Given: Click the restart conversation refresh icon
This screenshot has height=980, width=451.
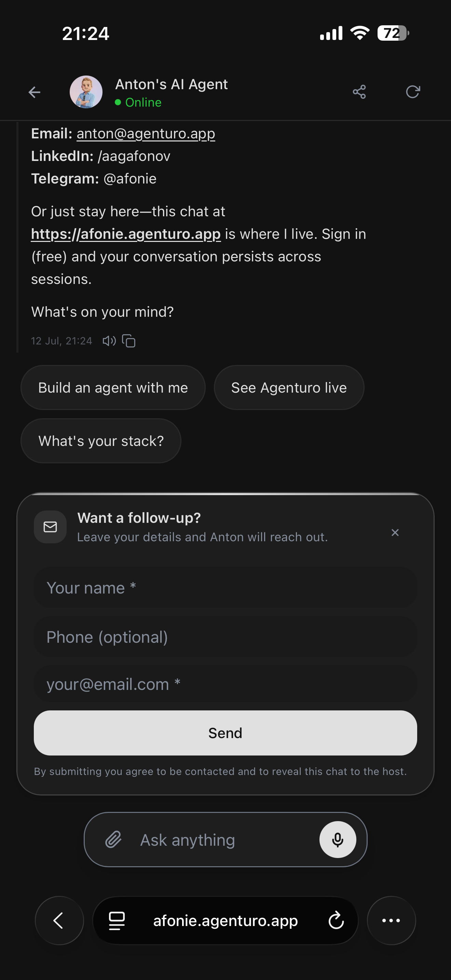Looking at the screenshot, I should 413,92.
